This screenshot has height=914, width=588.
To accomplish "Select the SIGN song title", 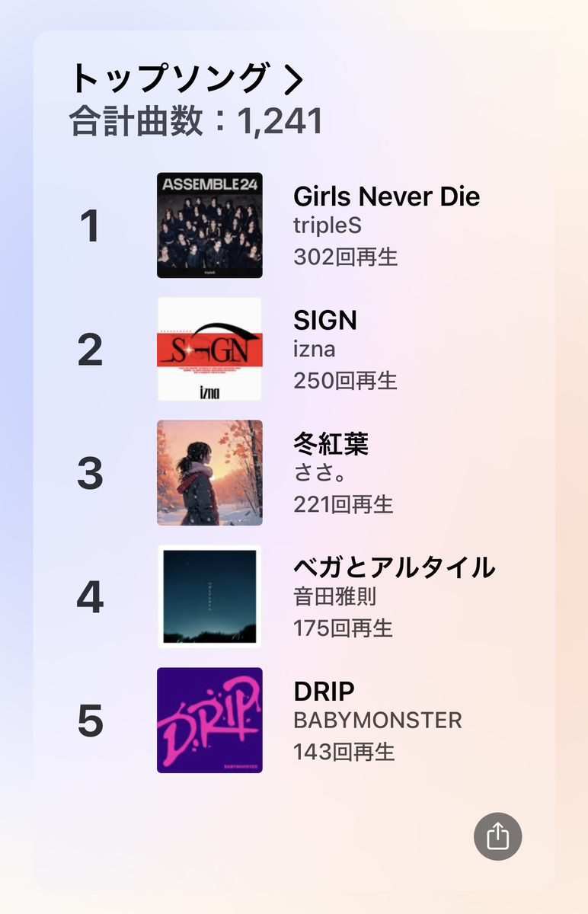I will click(x=325, y=321).
